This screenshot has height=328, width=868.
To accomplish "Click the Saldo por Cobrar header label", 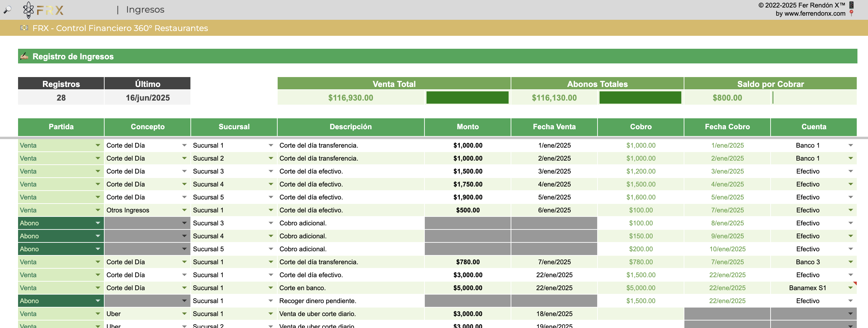I will pos(771,84).
